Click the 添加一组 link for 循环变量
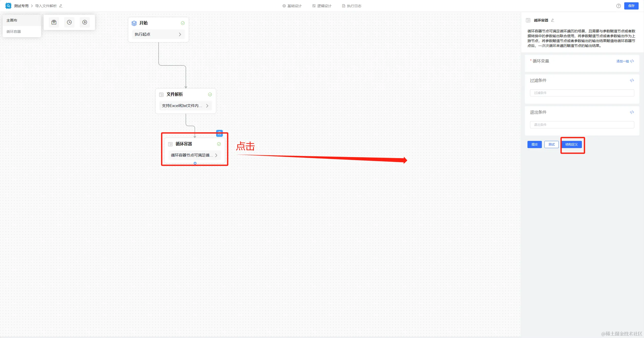 click(622, 61)
